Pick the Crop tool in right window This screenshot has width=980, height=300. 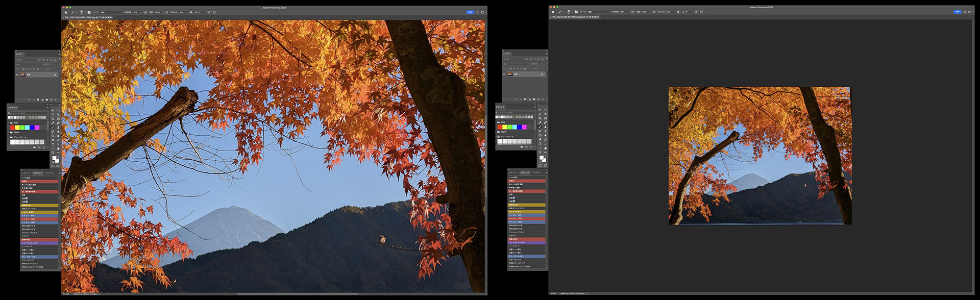tap(540, 119)
